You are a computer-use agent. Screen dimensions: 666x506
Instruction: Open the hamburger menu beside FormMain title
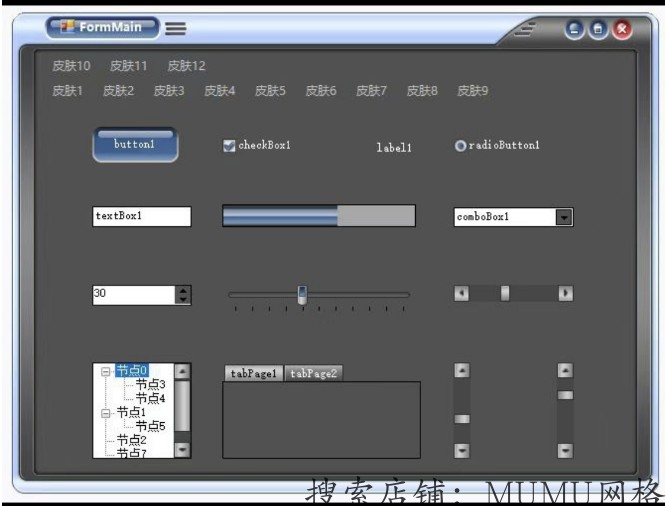[x=175, y=28]
